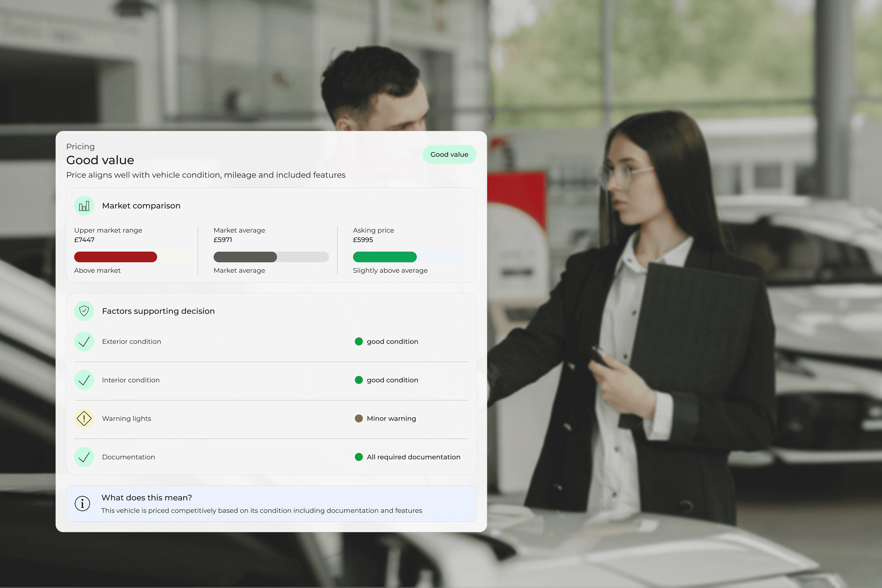Click the priced competitively explanation text
Screen dimensions: 882x588
[x=262, y=510]
